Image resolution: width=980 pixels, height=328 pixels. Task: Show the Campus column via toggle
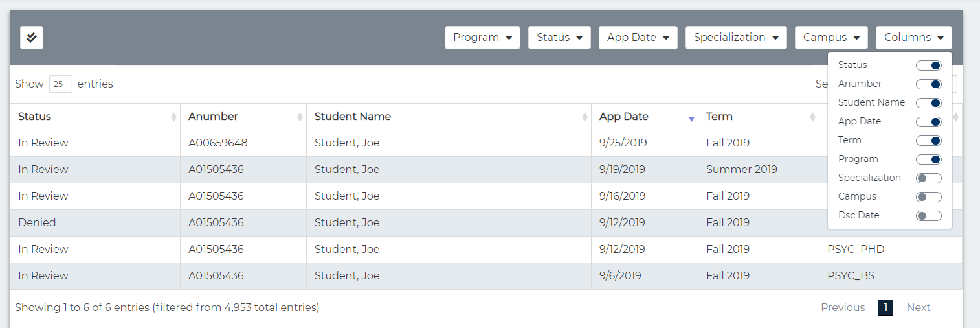pos(928,197)
